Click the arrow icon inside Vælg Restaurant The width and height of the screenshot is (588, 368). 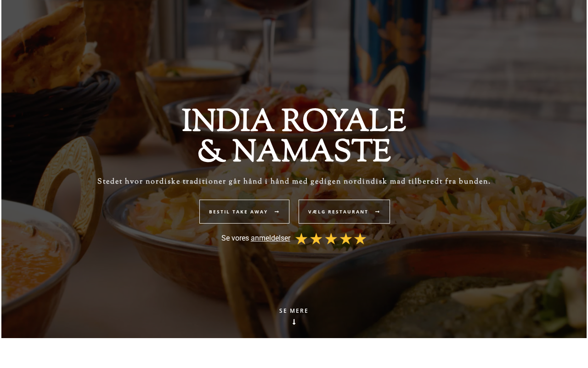click(378, 212)
